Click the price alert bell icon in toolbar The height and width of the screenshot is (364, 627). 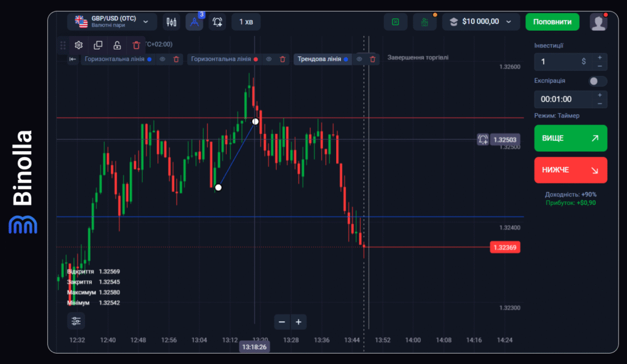click(217, 22)
